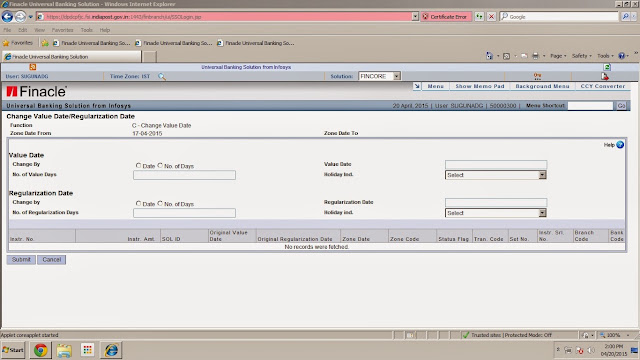Open Regularization Holiday Ind. dropdown
The width and height of the screenshot is (640, 360).
tap(496, 213)
